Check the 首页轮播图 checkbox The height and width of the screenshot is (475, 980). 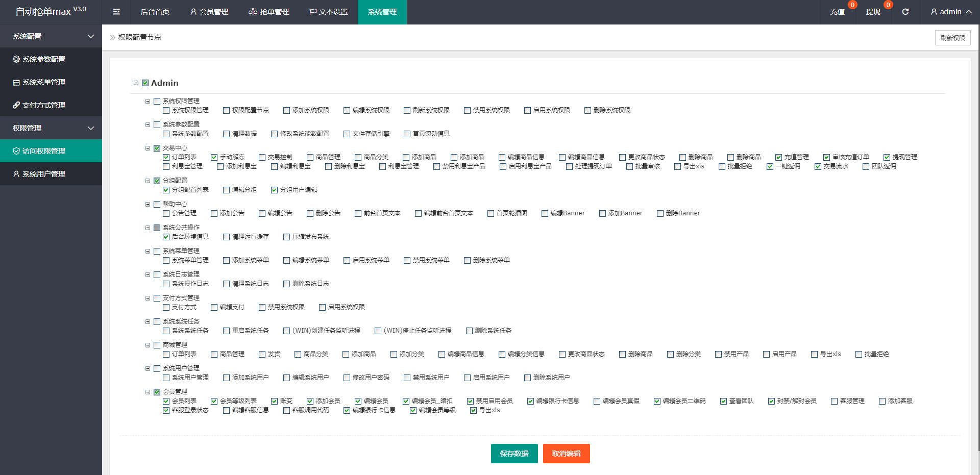click(x=491, y=214)
